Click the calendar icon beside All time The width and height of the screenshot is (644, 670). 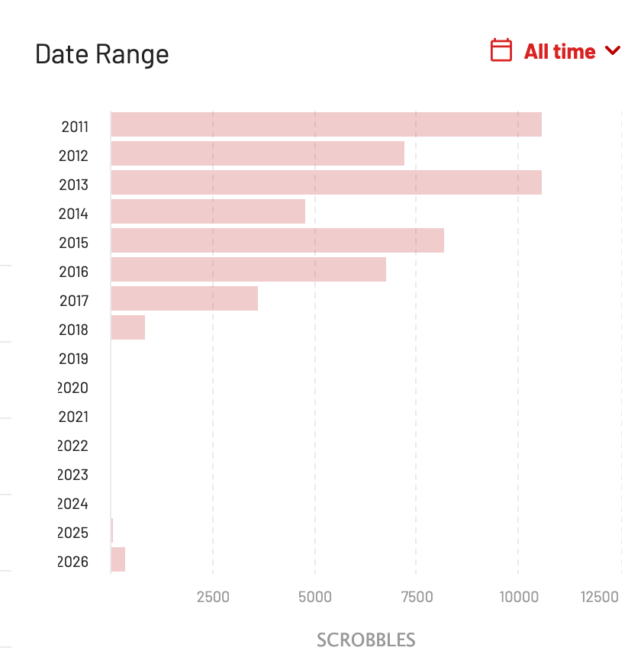click(501, 50)
